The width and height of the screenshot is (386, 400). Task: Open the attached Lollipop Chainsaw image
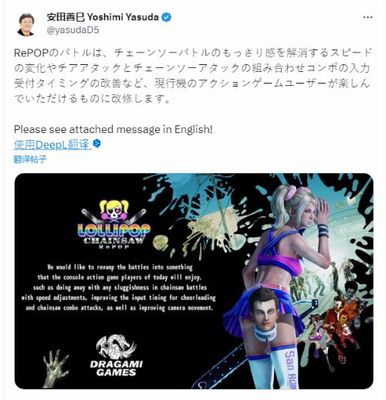[x=194, y=281]
